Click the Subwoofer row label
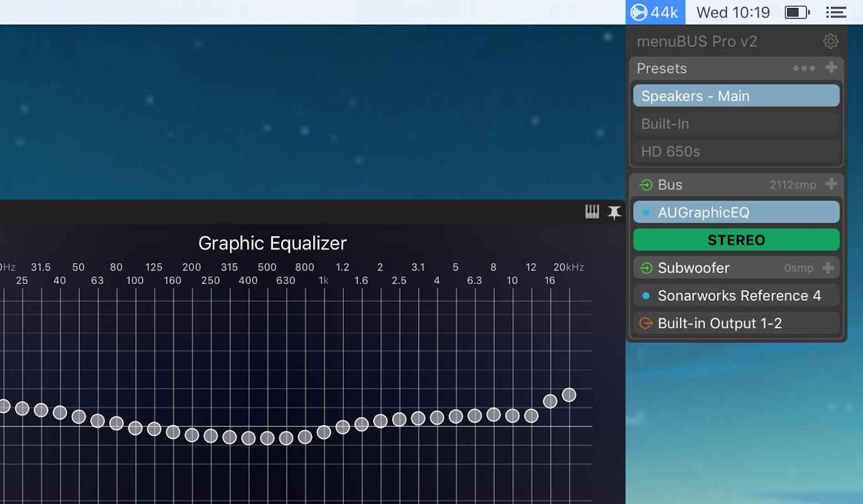863x504 pixels. [x=693, y=268]
